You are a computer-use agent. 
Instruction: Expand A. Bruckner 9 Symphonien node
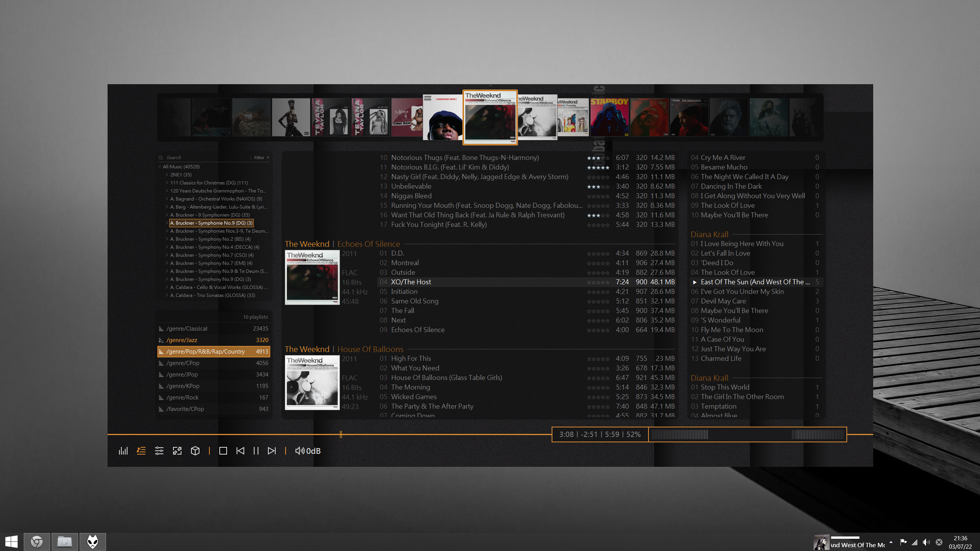click(167, 215)
